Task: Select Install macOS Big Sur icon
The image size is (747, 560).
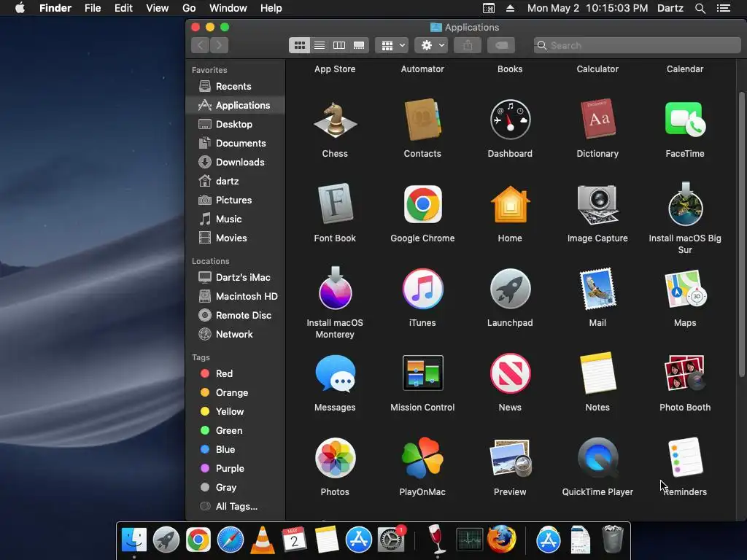Action: click(x=685, y=204)
